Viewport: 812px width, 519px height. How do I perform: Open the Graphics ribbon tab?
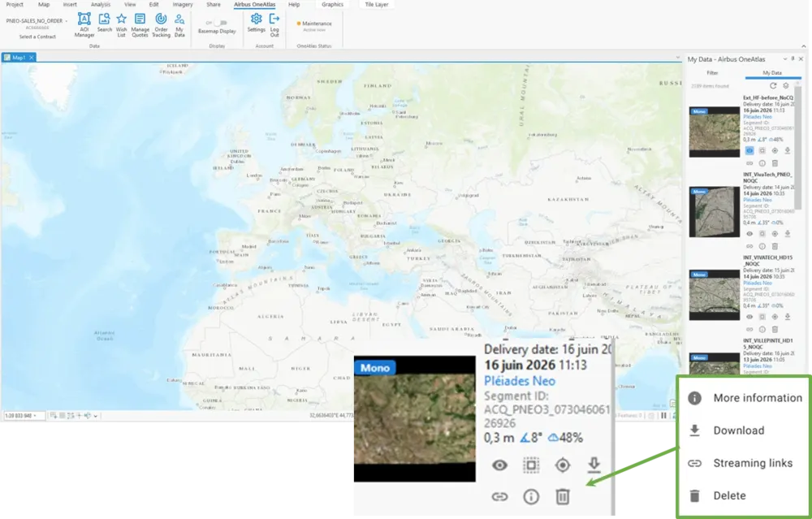coord(332,4)
